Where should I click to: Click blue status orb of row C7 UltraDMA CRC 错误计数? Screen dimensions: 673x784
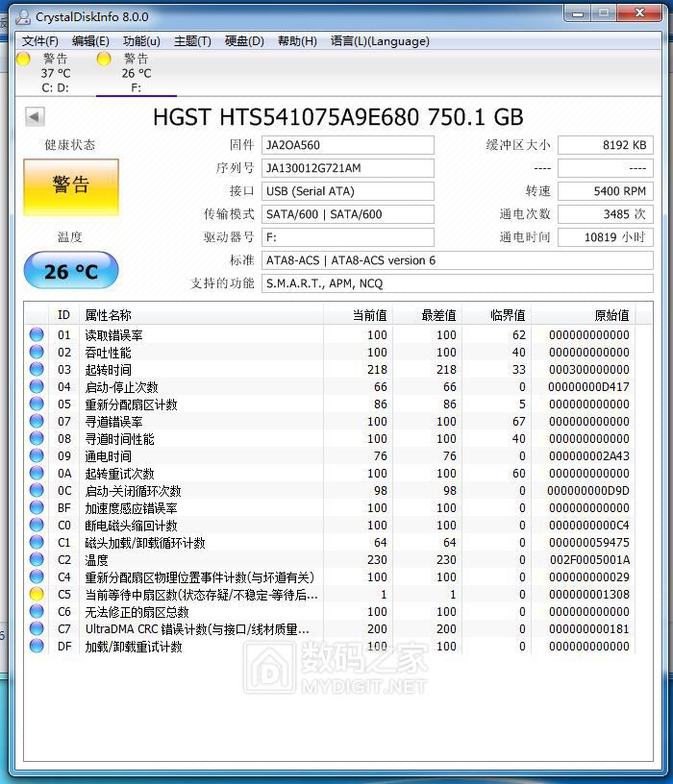(37, 628)
